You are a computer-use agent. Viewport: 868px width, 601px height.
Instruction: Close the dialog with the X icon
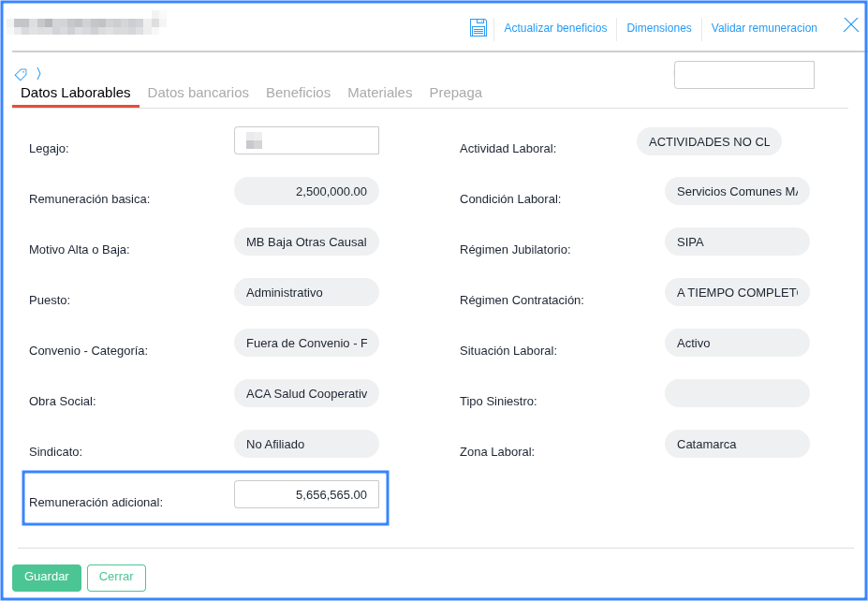(x=851, y=25)
